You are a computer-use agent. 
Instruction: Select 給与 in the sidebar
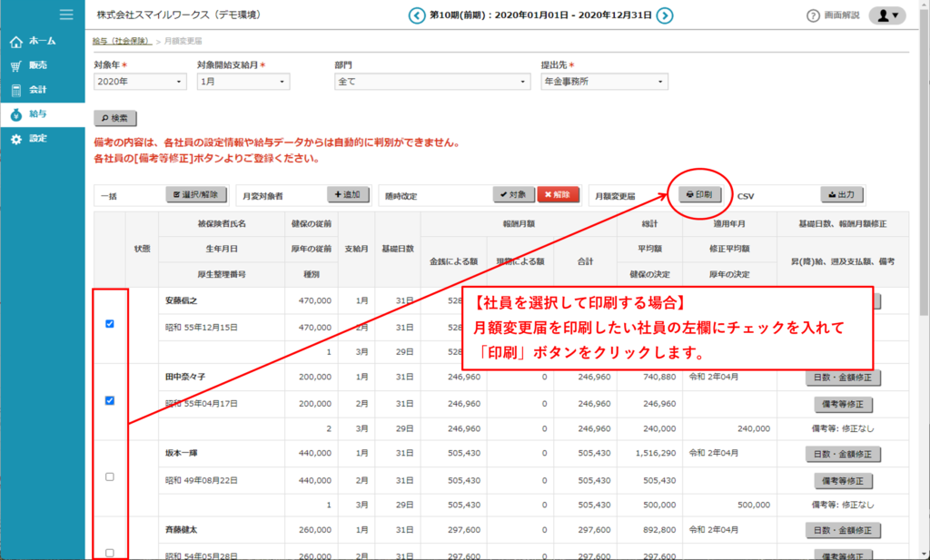pos(43,113)
